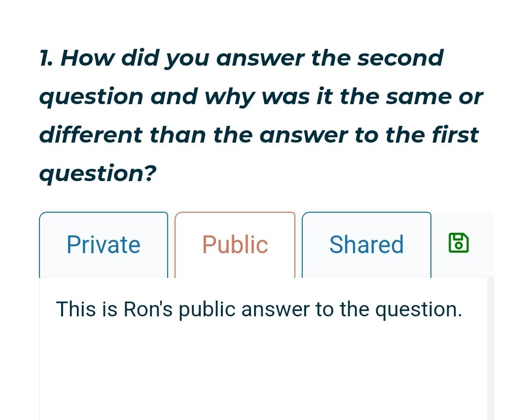Place cursor after 'question.' in the answer
The width and height of the screenshot is (532, 420).
463,309
